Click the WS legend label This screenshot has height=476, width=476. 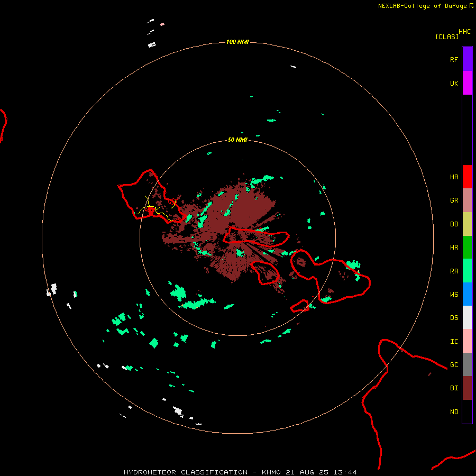(454, 295)
